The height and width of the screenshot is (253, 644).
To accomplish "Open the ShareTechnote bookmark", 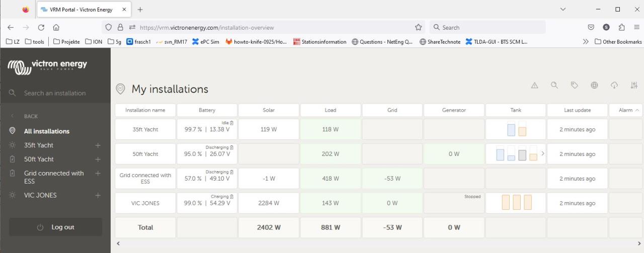I will pyautogui.click(x=440, y=42).
